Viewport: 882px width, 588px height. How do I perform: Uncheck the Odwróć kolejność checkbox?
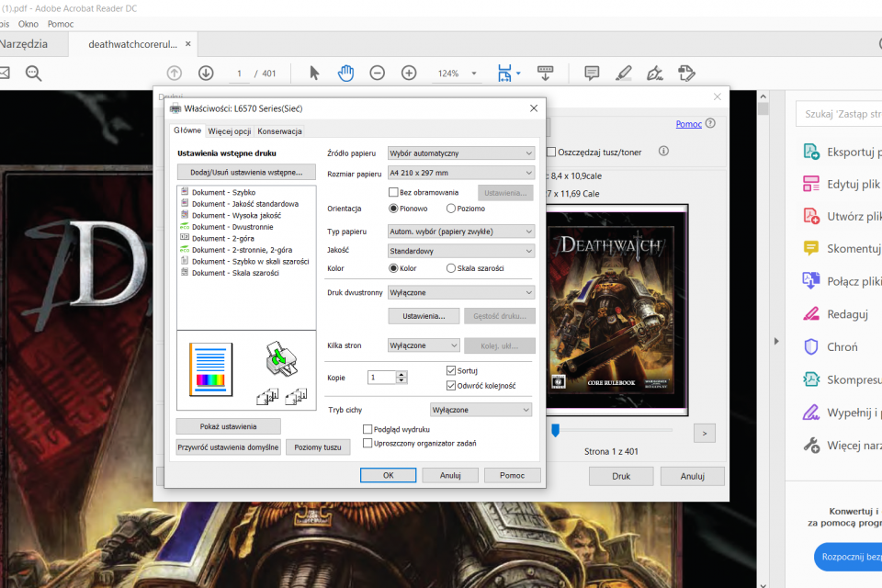point(451,386)
